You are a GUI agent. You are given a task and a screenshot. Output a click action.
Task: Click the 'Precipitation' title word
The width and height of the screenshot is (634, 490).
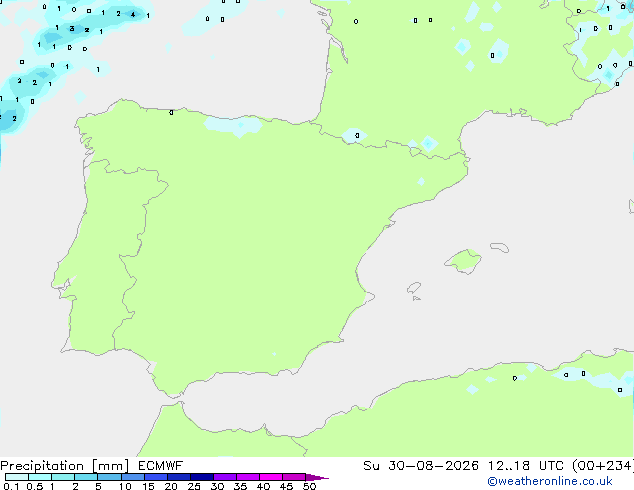click(42, 466)
